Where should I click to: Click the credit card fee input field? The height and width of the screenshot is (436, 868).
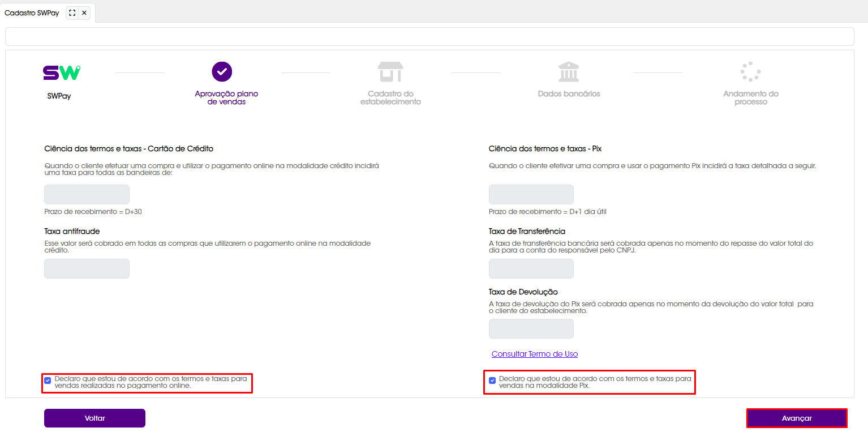(86, 194)
